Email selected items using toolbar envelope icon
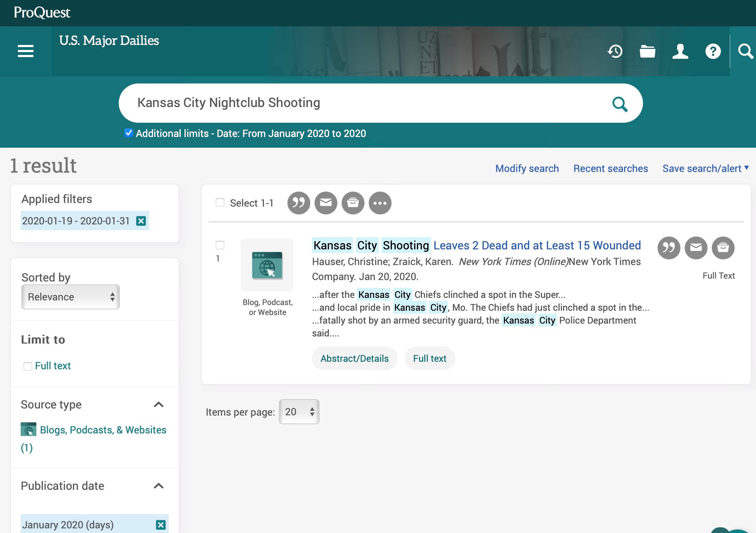The image size is (756, 533). pyautogui.click(x=326, y=203)
